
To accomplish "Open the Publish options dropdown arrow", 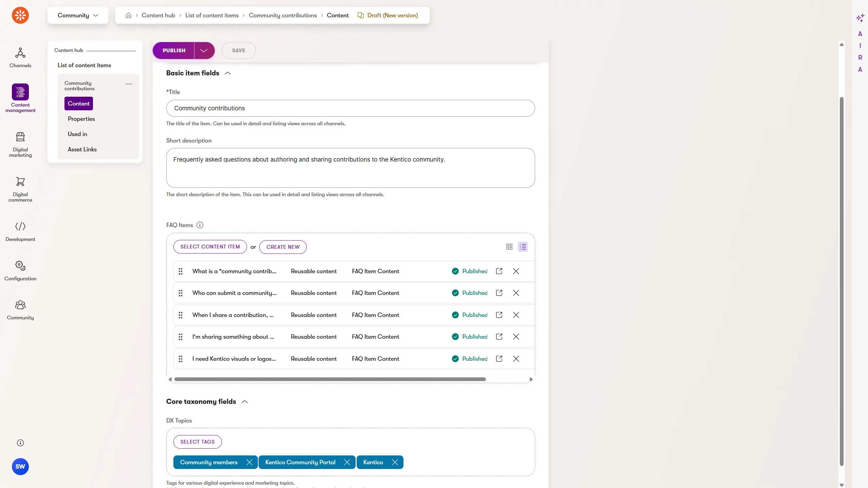I will tap(204, 51).
